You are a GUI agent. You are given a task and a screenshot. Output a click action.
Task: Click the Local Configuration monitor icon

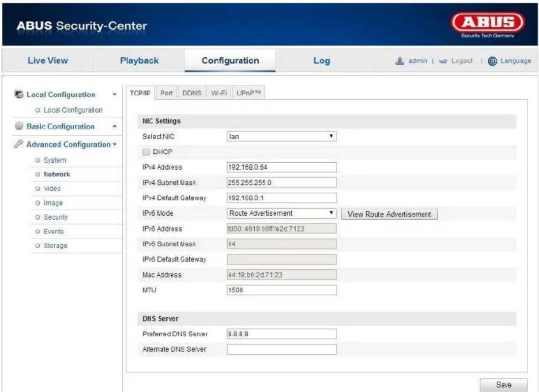pos(19,95)
